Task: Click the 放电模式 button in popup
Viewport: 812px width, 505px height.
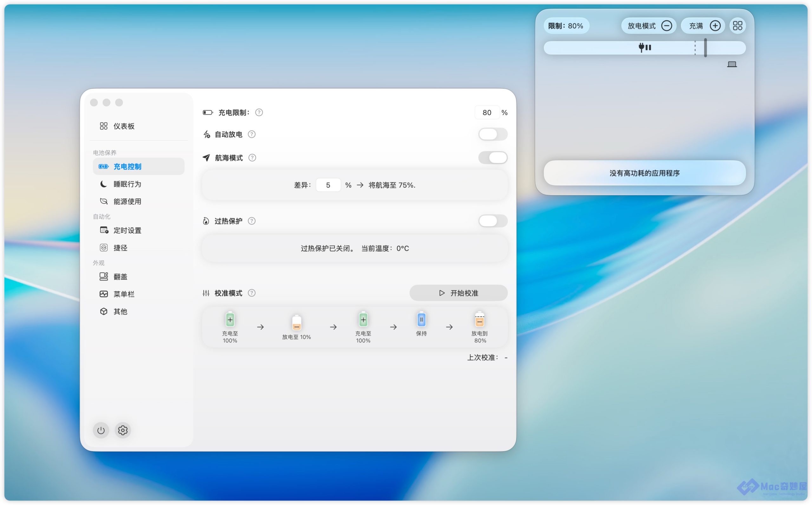Action: point(648,26)
